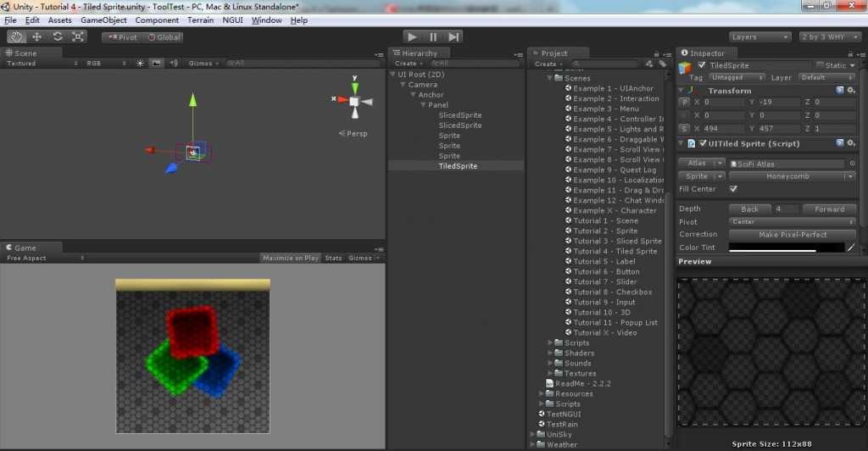The width and height of the screenshot is (868, 451).
Task: Click Hierarchy Create button
Action: (x=408, y=64)
